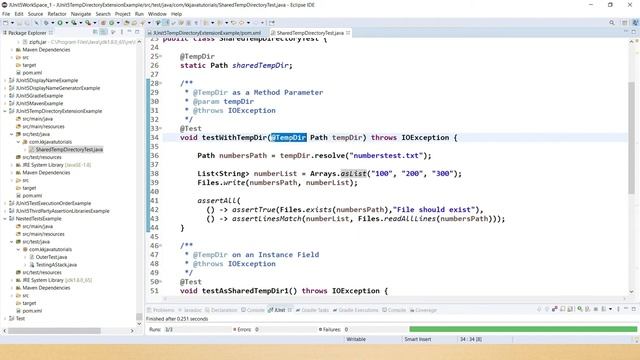Open the Window menu
This screenshot has height=360, width=640.
tap(157, 14)
